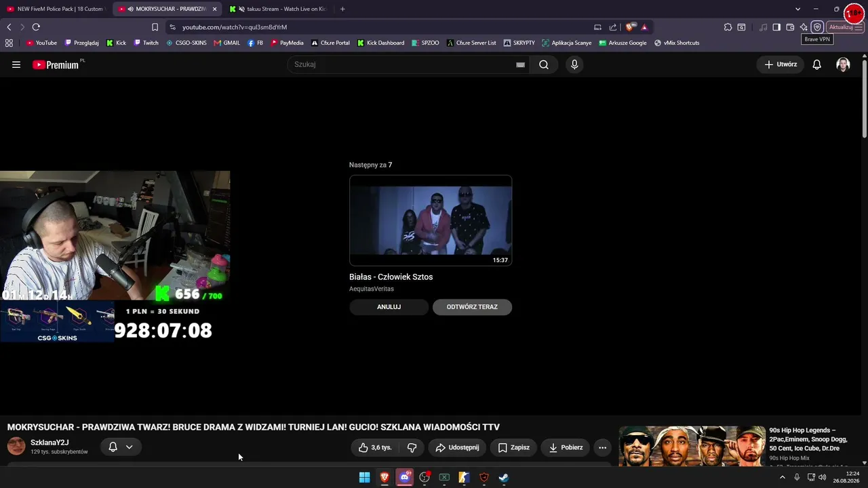Open volume control in system tray
Screen dimensions: 868x488
pyautogui.click(x=822, y=477)
